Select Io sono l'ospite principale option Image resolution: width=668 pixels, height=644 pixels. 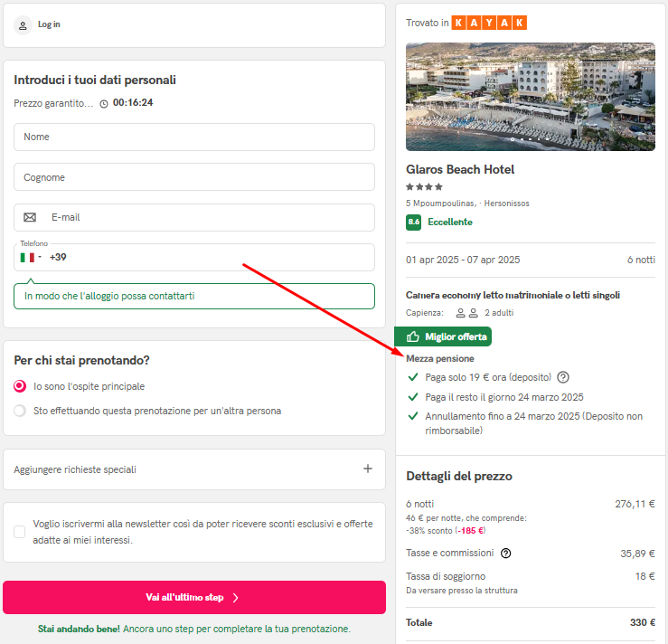(x=20, y=386)
